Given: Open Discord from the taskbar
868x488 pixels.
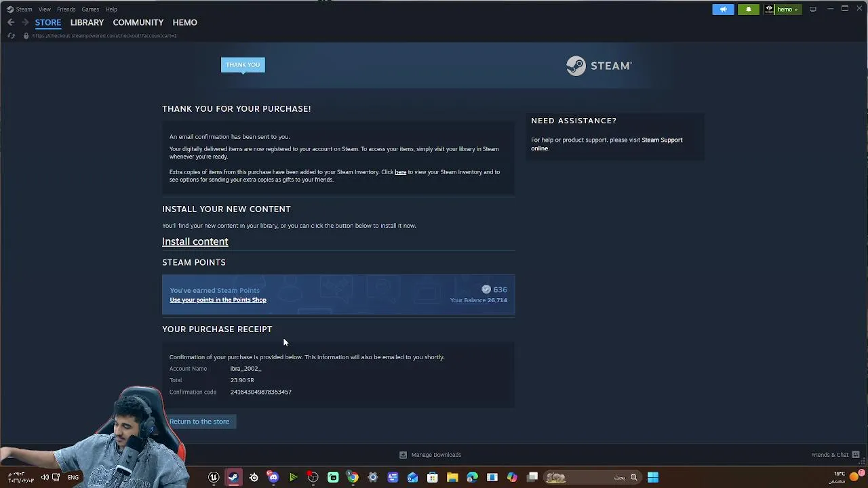Looking at the screenshot, I should tap(273, 478).
